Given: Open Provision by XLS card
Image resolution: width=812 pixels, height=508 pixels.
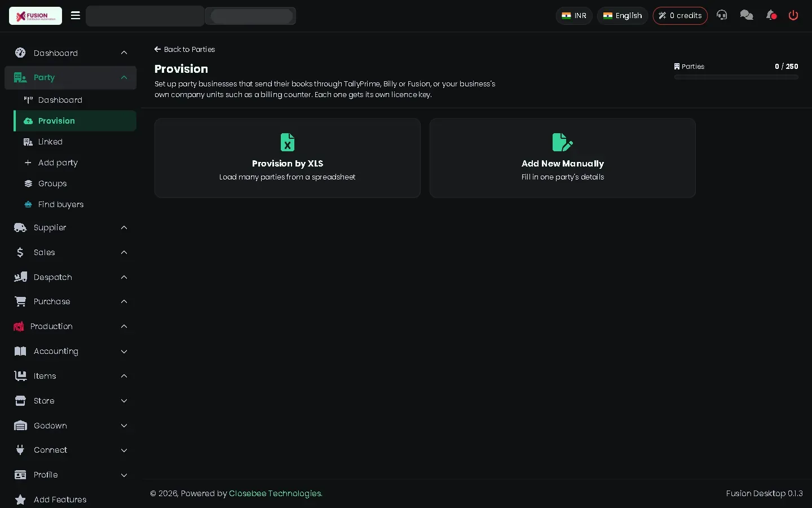Looking at the screenshot, I should click(288, 158).
